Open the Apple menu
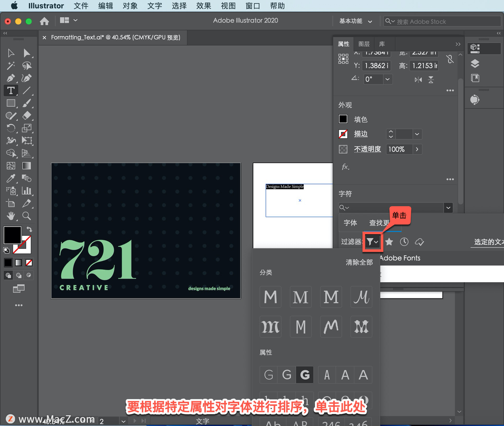Screen dimensions: 504x426 [x=14, y=6]
